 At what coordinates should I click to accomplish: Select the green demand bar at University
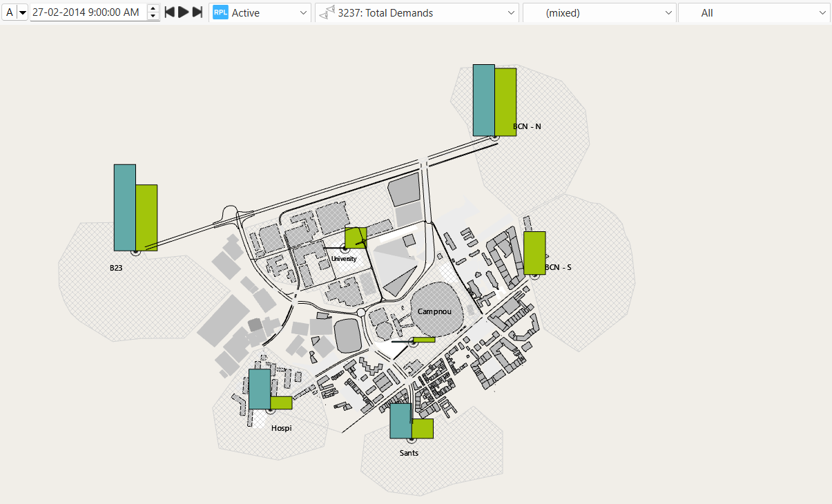354,237
